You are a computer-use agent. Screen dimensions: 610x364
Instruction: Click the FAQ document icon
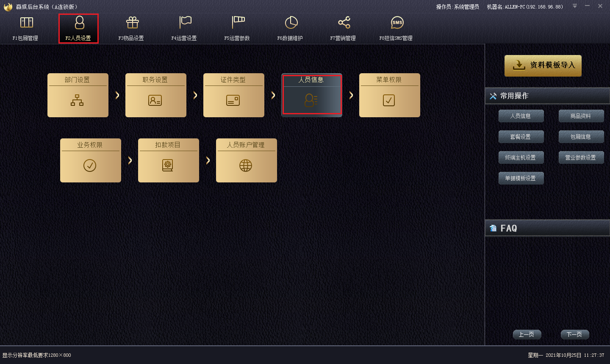493,228
